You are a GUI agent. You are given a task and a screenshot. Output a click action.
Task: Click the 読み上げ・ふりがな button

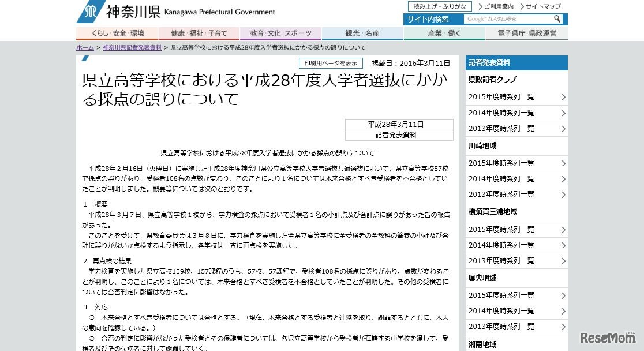pyautogui.click(x=440, y=6)
